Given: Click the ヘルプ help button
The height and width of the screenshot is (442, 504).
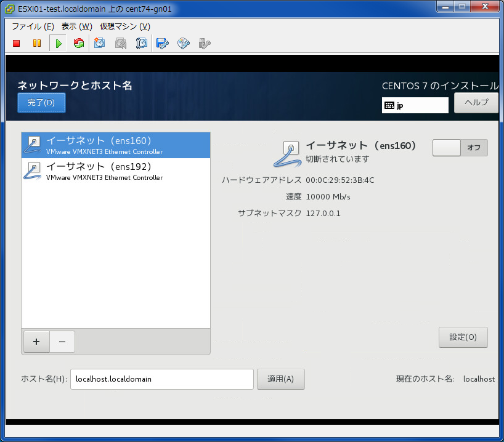Looking at the screenshot, I should tap(476, 102).
